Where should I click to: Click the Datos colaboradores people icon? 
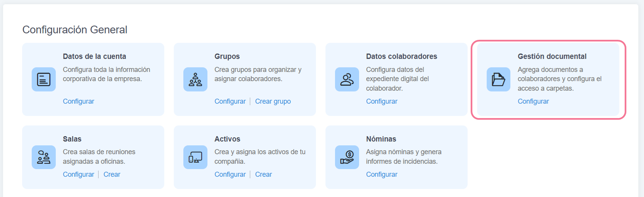point(347,79)
